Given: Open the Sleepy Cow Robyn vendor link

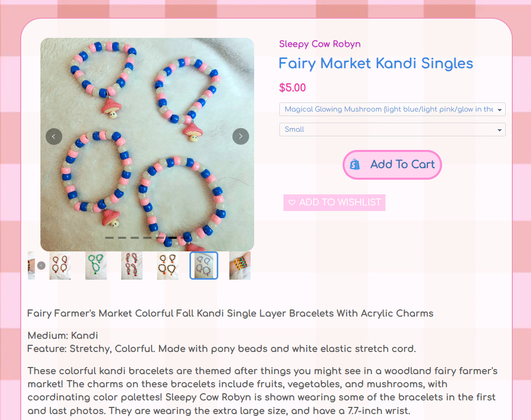Looking at the screenshot, I should pos(320,44).
